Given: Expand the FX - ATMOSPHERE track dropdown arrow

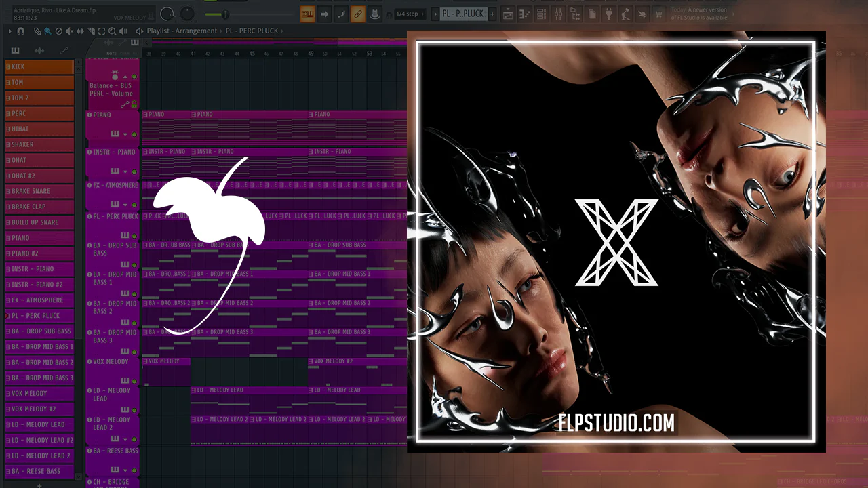Looking at the screenshot, I should click(x=125, y=204).
